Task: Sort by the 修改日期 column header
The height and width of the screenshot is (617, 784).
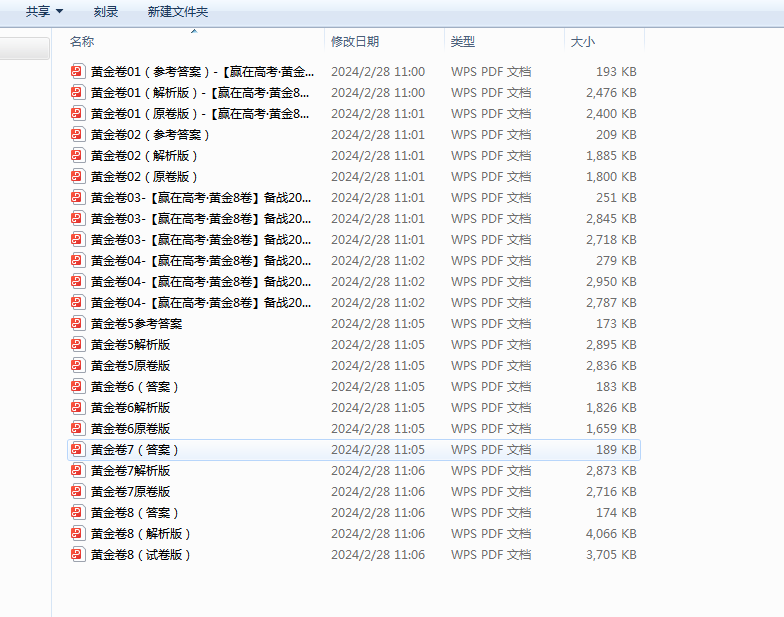Action: (355, 42)
